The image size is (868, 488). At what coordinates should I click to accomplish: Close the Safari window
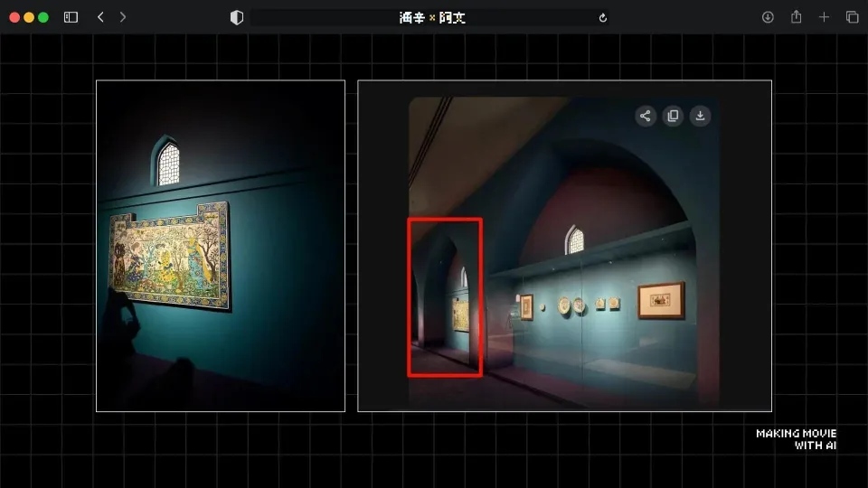(x=14, y=17)
